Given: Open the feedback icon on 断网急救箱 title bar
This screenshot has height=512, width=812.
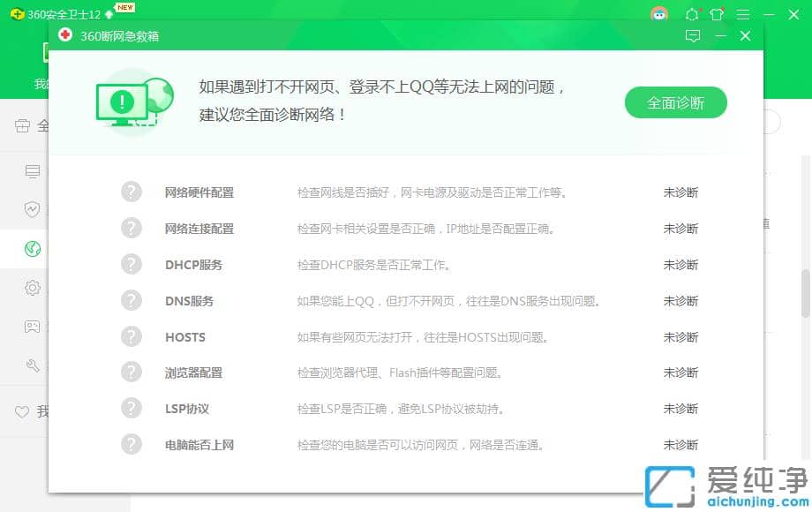Looking at the screenshot, I should click(x=694, y=36).
